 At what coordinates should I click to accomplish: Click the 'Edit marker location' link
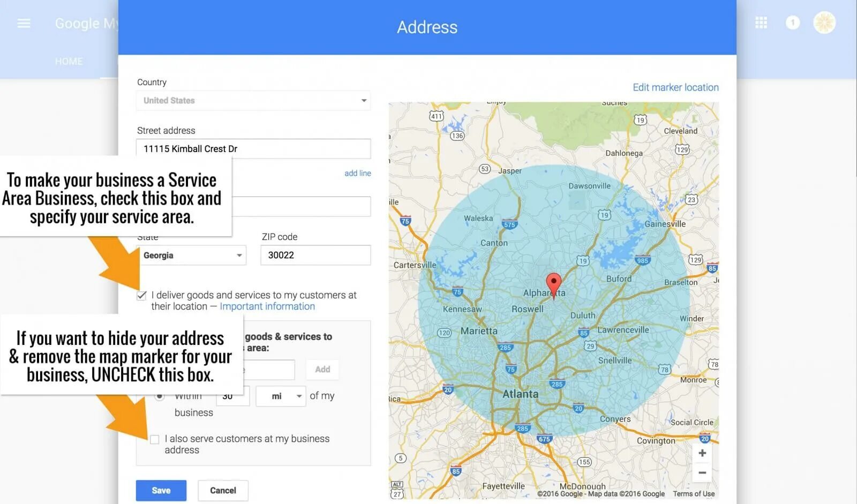[675, 87]
